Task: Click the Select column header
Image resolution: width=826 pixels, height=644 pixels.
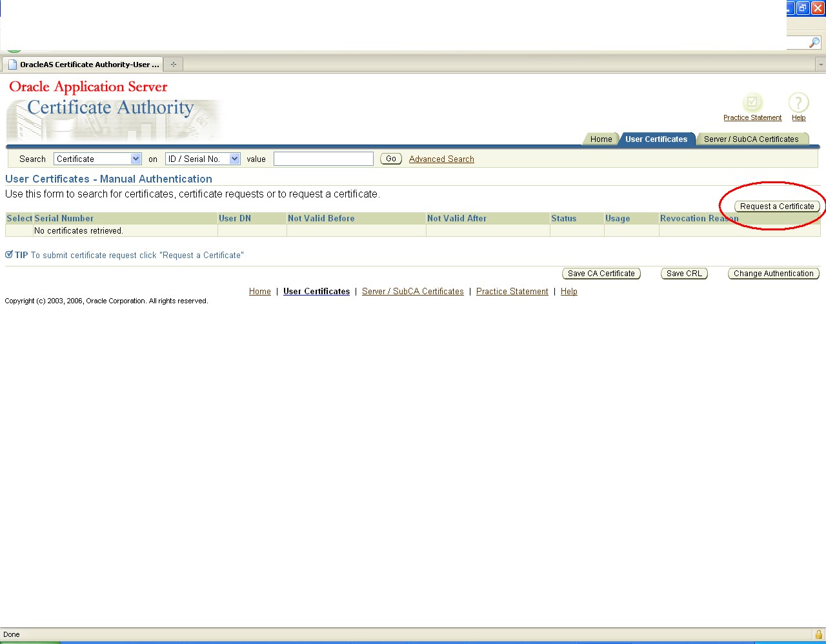Action: [x=19, y=218]
